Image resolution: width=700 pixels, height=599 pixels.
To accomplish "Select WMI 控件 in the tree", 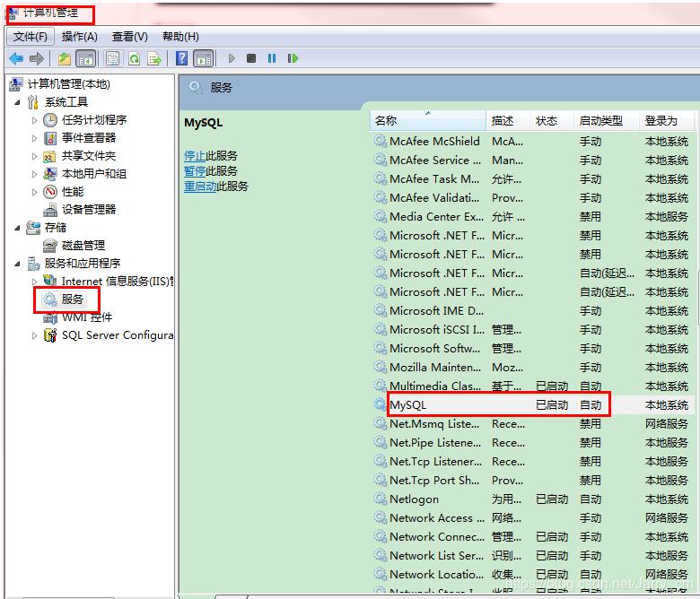I will (x=87, y=317).
